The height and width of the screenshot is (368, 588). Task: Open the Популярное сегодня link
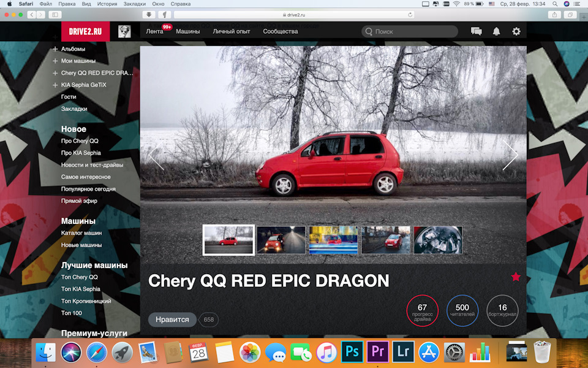click(x=88, y=189)
